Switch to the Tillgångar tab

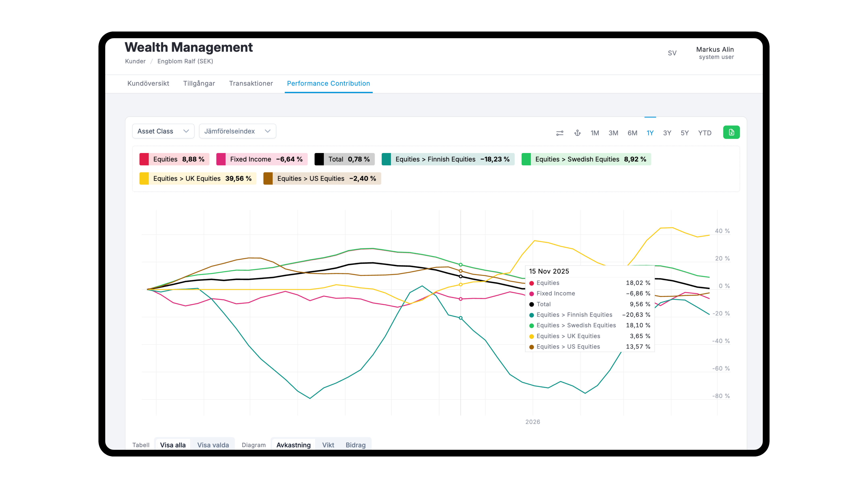tap(199, 84)
